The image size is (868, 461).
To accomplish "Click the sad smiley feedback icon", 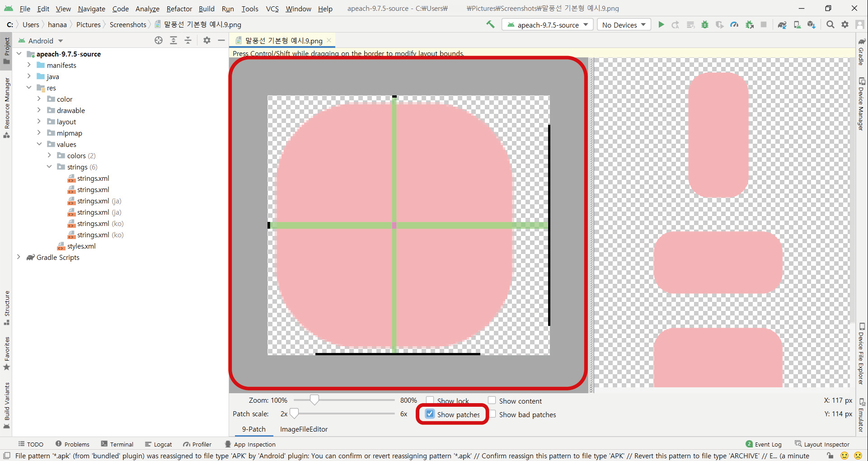I will (x=857, y=456).
